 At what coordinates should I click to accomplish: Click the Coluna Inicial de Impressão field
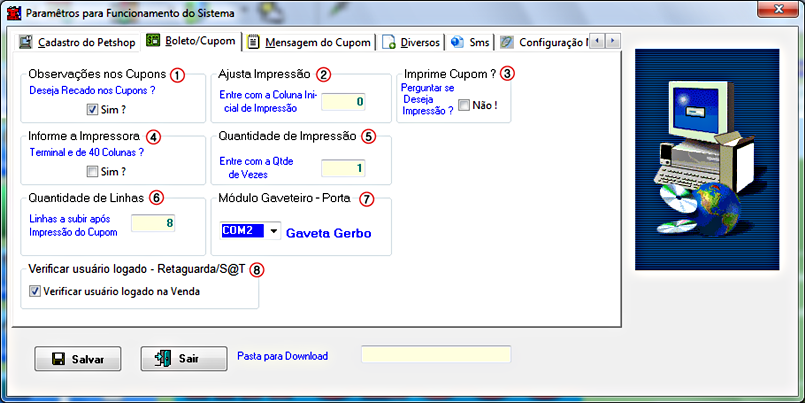pyautogui.click(x=343, y=102)
